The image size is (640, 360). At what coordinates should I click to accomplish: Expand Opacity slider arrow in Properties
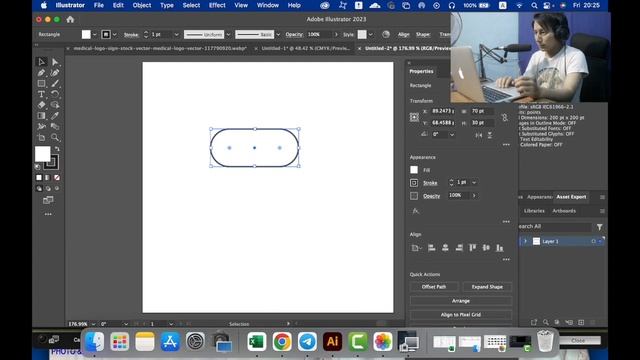tap(474, 196)
